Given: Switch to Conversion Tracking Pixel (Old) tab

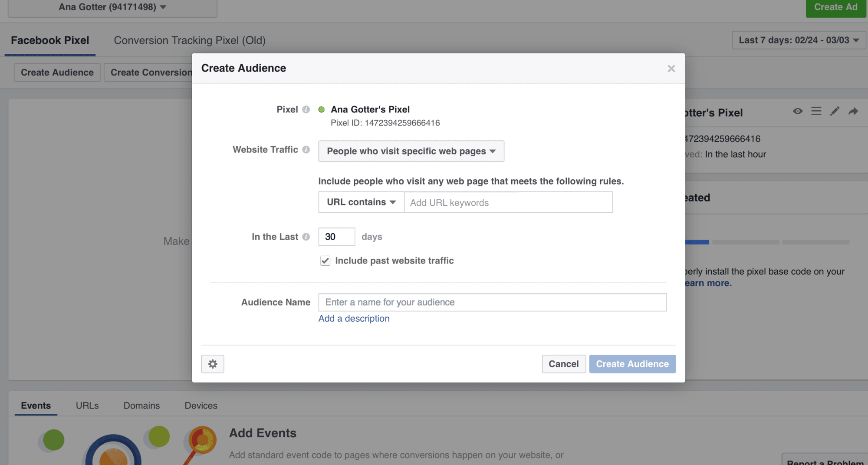Looking at the screenshot, I should [190, 40].
